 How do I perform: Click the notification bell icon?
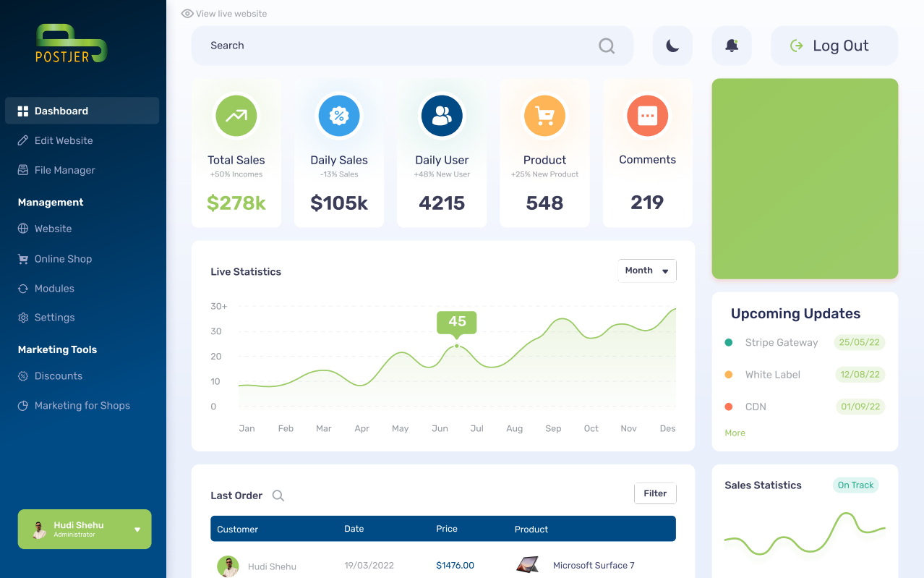(x=732, y=46)
